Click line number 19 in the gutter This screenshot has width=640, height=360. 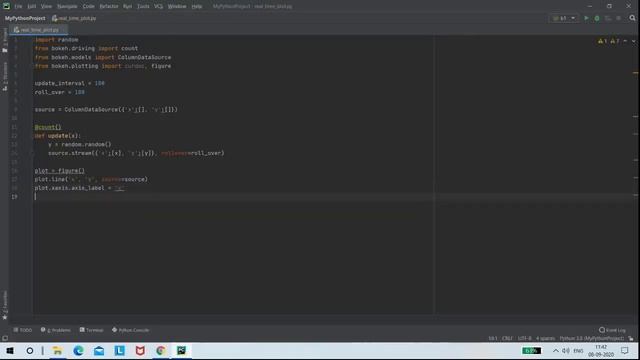(x=14, y=197)
